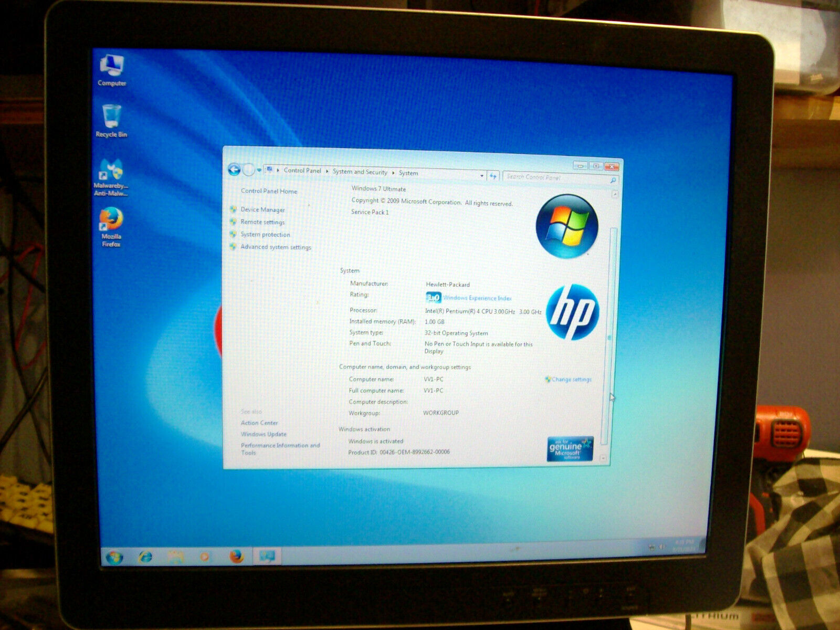840x630 pixels.
Task: Expand the arrow before Control Panel breadcrumb
Action: 278,170
